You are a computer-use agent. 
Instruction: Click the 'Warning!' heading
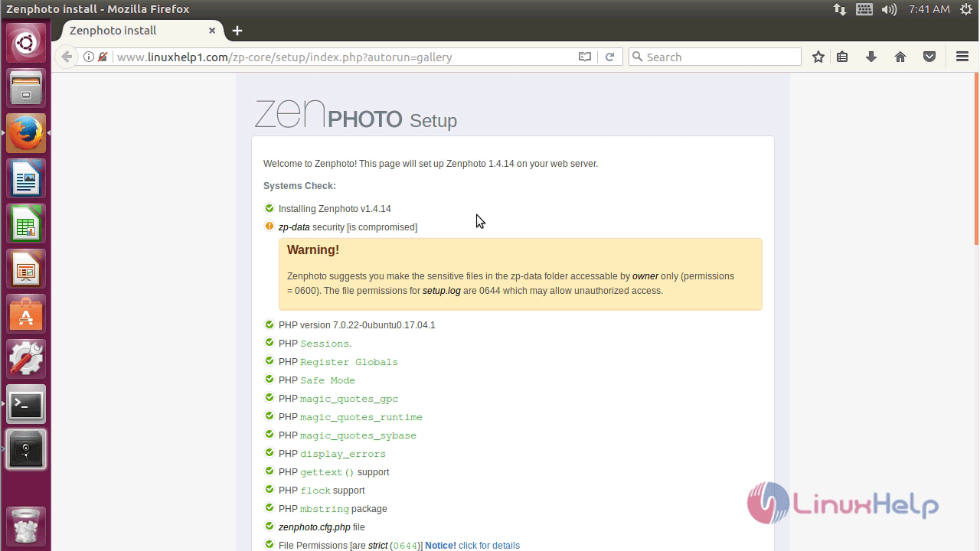[x=313, y=250]
